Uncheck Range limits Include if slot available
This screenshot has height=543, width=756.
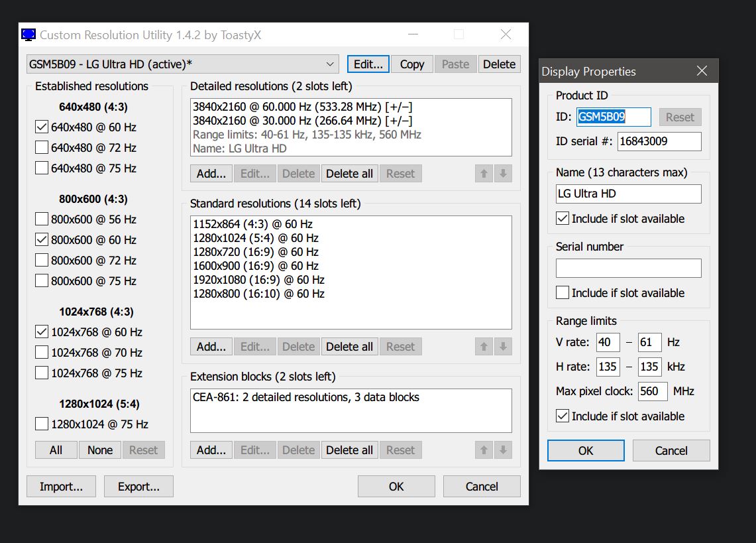563,416
